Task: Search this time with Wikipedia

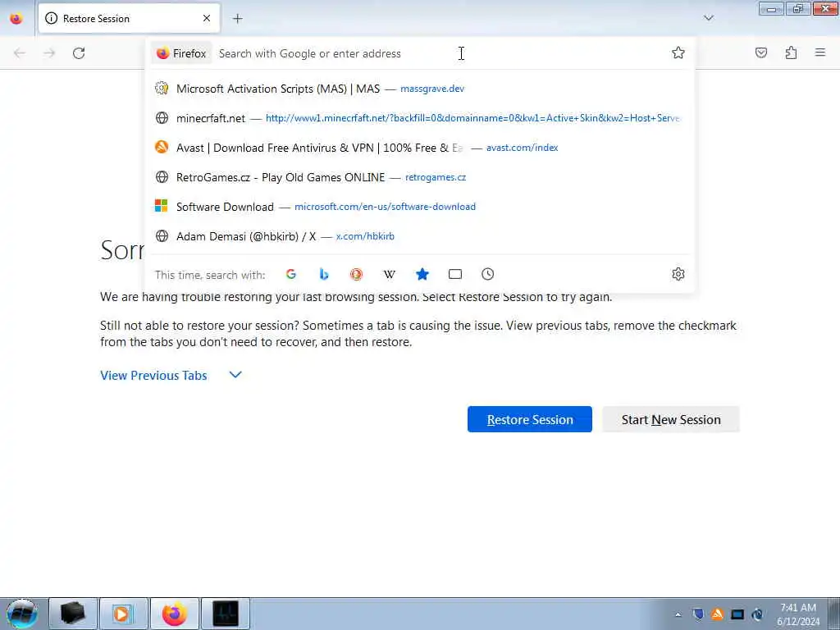Action: [390, 274]
